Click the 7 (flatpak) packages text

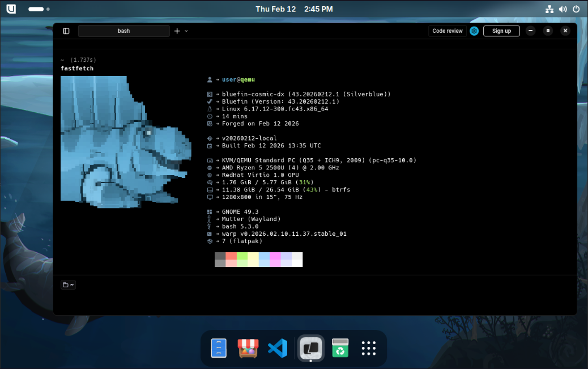tap(242, 241)
